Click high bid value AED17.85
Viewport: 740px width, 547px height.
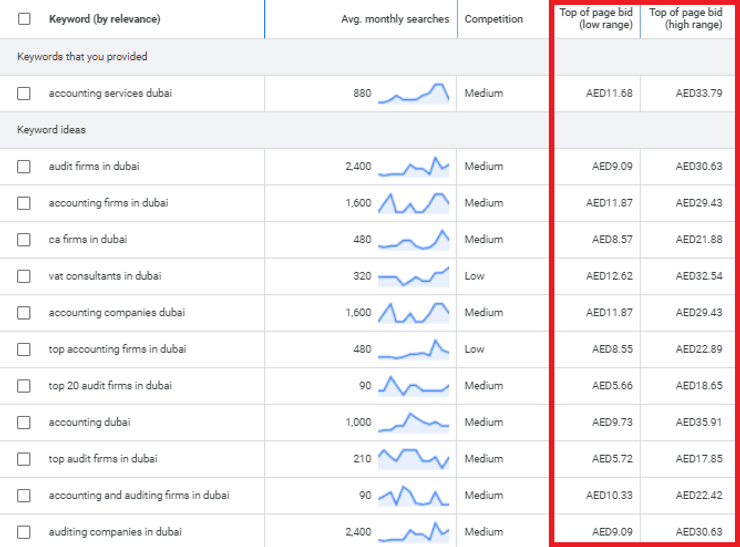[x=699, y=459]
